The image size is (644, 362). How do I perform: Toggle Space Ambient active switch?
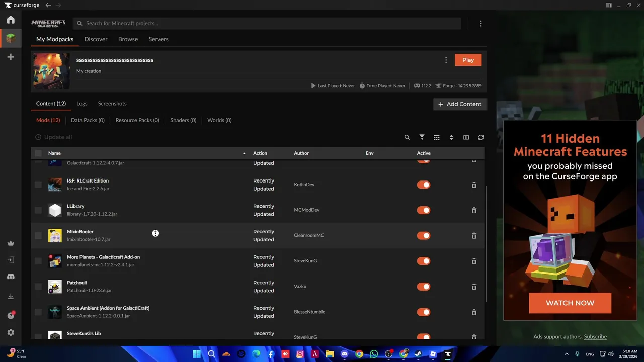pyautogui.click(x=424, y=312)
